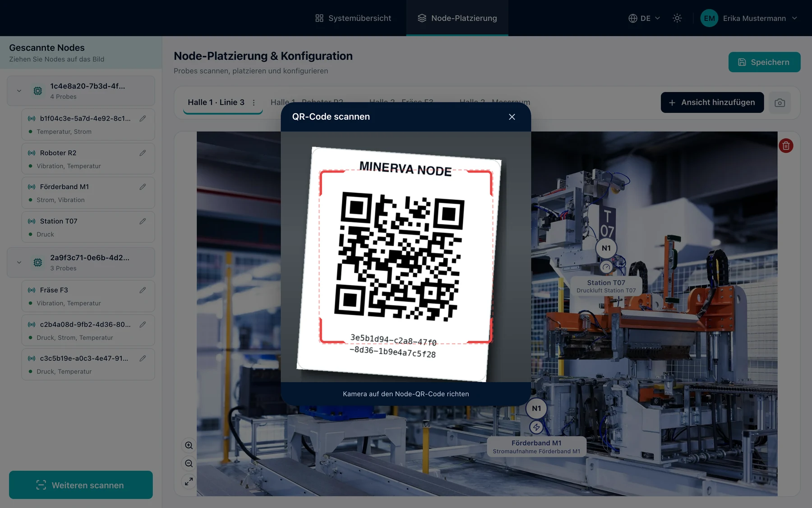Select the Roboter R2 probe row
The width and height of the screenshot is (812, 508).
coord(88,159)
